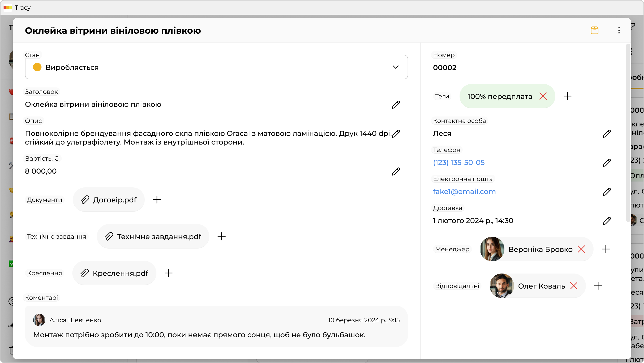644x363 pixels.
Task: Edit the Опис description pencil icon
Action: [x=396, y=134]
